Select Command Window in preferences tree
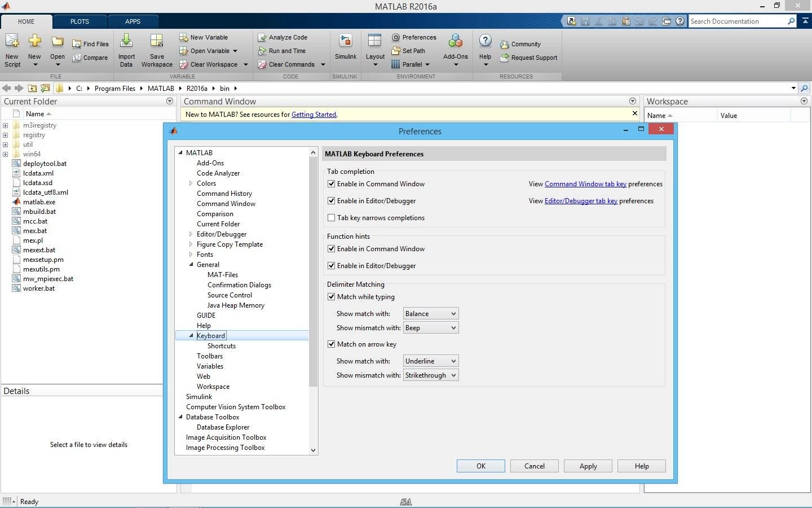The width and height of the screenshot is (812, 508). [x=226, y=204]
